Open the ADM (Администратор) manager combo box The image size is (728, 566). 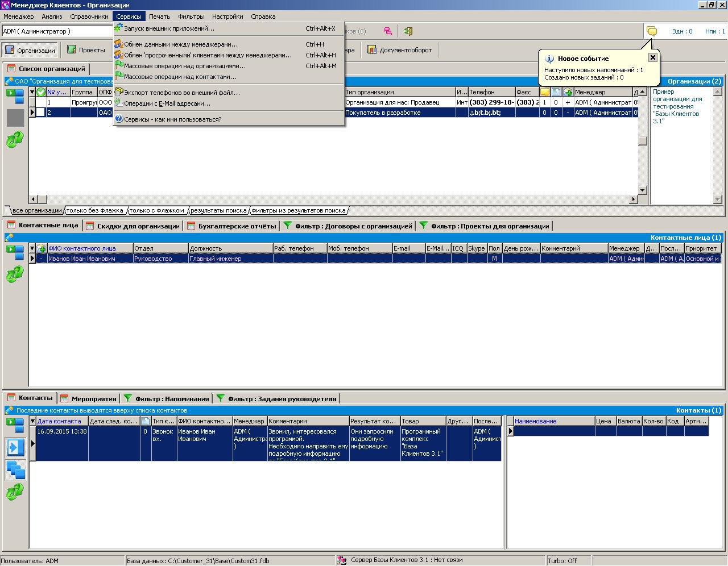57,31
